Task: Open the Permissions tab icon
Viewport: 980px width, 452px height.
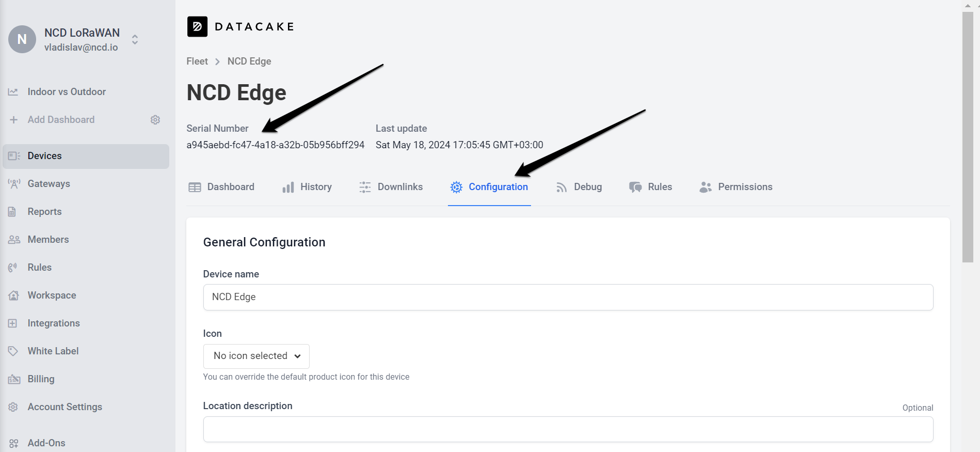Action: tap(705, 187)
